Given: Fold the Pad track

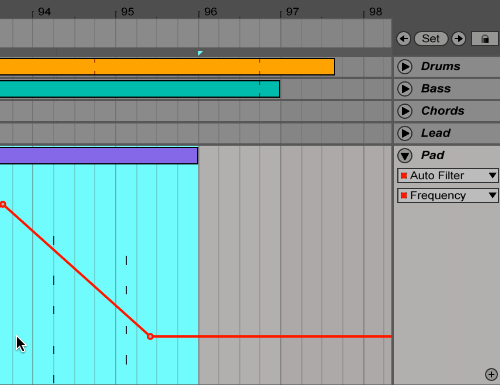Looking at the screenshot, I should coord(405,155).
